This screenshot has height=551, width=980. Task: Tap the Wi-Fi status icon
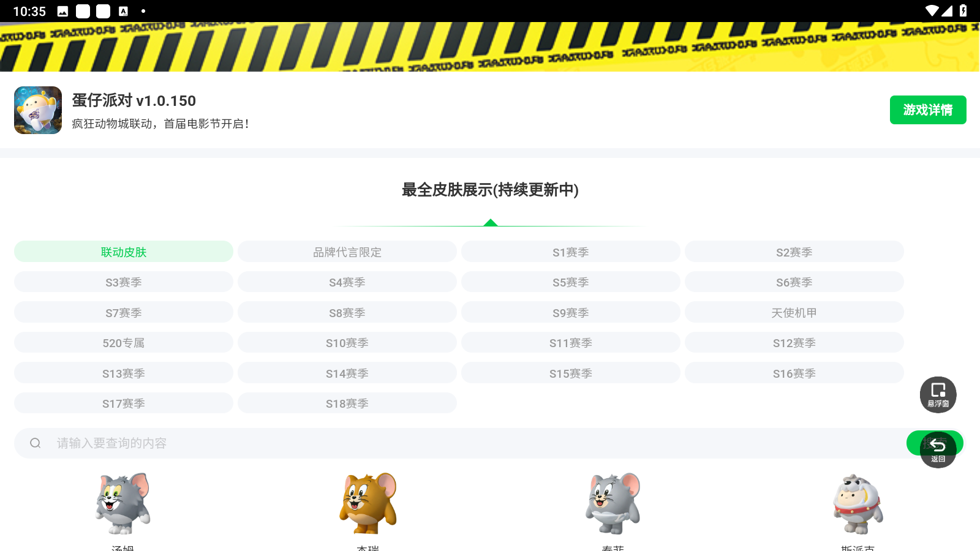coord(932,10)
